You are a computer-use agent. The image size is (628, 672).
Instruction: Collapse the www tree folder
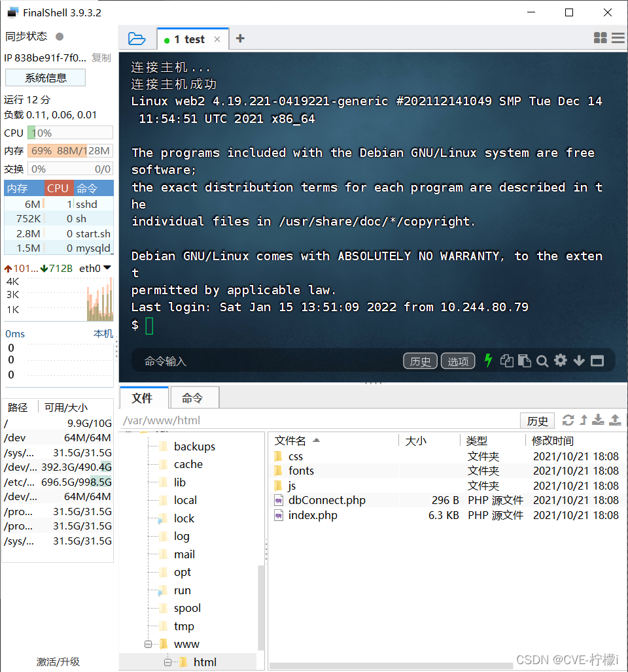[148, 644]
